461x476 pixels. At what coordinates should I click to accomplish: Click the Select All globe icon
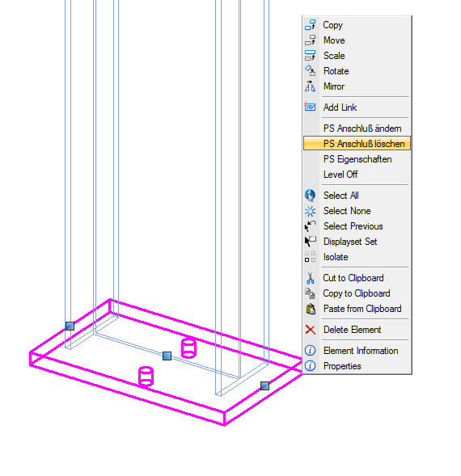click(311, 196)
